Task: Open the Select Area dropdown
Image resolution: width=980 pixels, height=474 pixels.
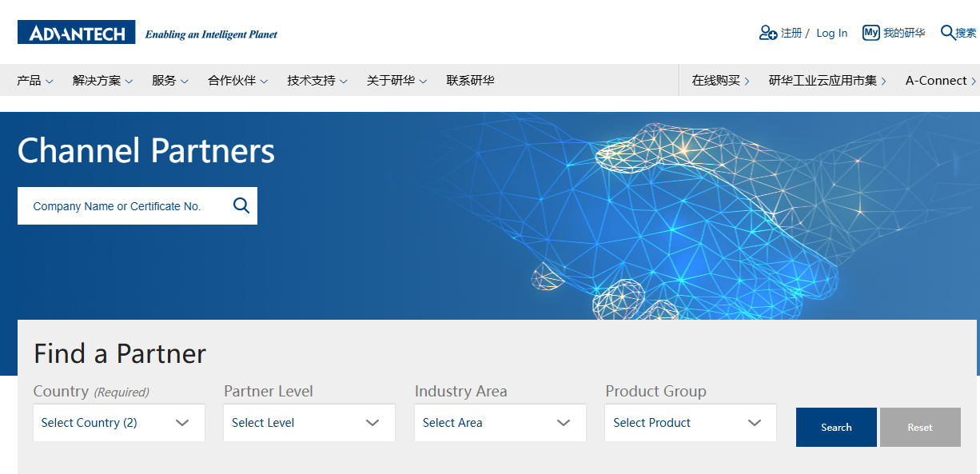Action: 500,423
